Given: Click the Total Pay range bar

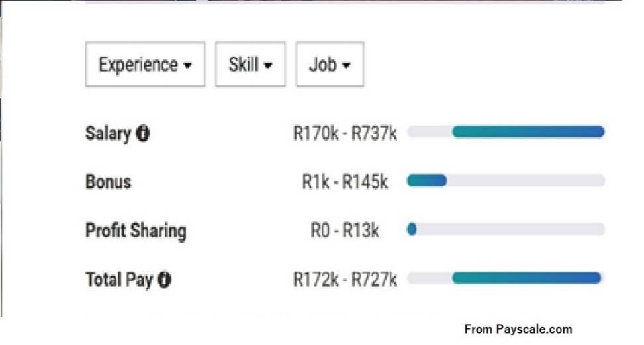Looking at the screenshot, I should 527,278.
